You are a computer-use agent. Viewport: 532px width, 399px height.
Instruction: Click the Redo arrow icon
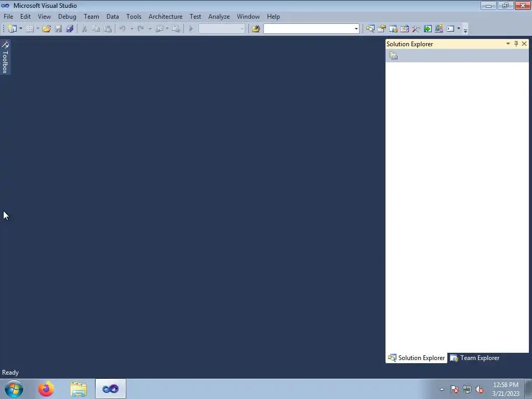click(140, 29)
